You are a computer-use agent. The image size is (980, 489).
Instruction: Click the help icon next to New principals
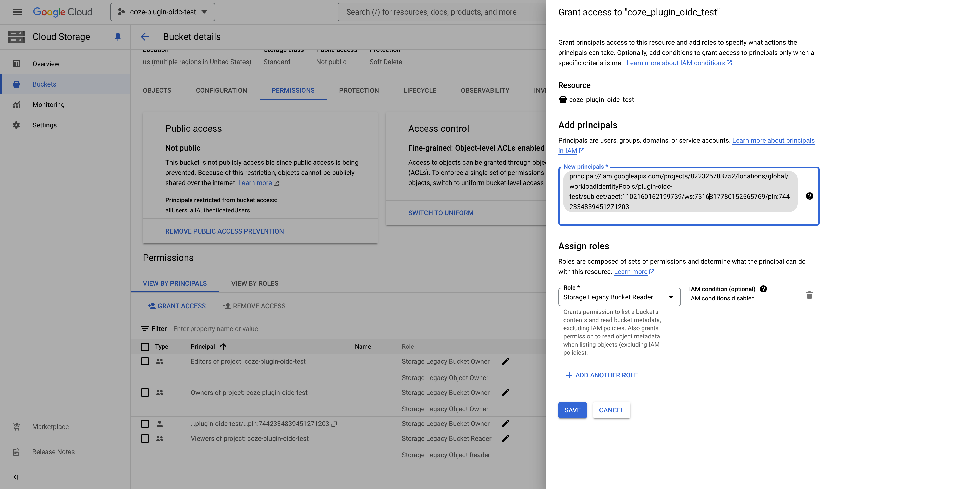pyautogui.click(x=810, y=196)
